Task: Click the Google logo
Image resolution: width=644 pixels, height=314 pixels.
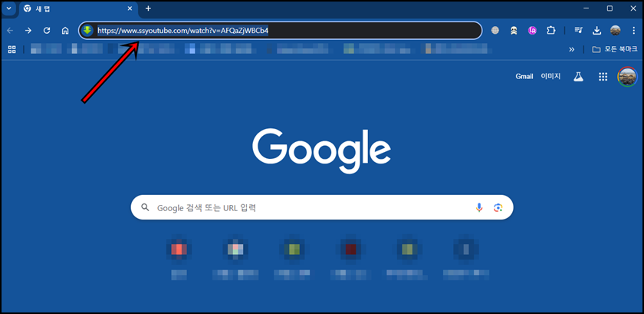Action: (x=321, y=150)
